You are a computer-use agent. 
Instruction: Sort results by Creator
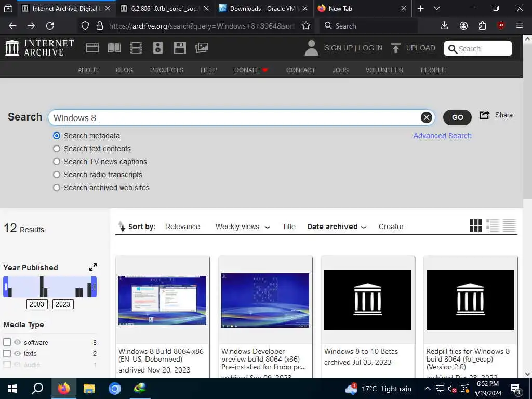[x=391, y=227]
